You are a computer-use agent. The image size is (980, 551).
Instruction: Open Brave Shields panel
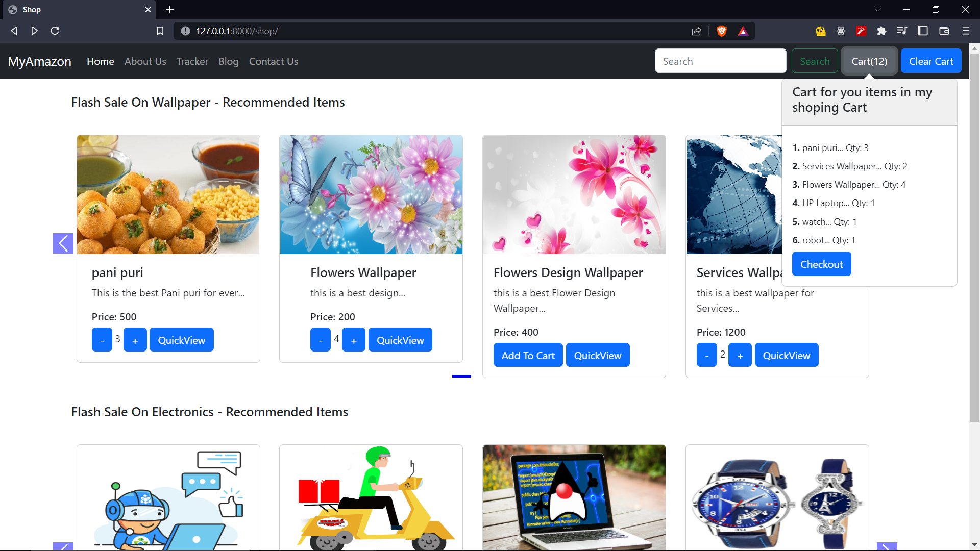coord(722,31)
